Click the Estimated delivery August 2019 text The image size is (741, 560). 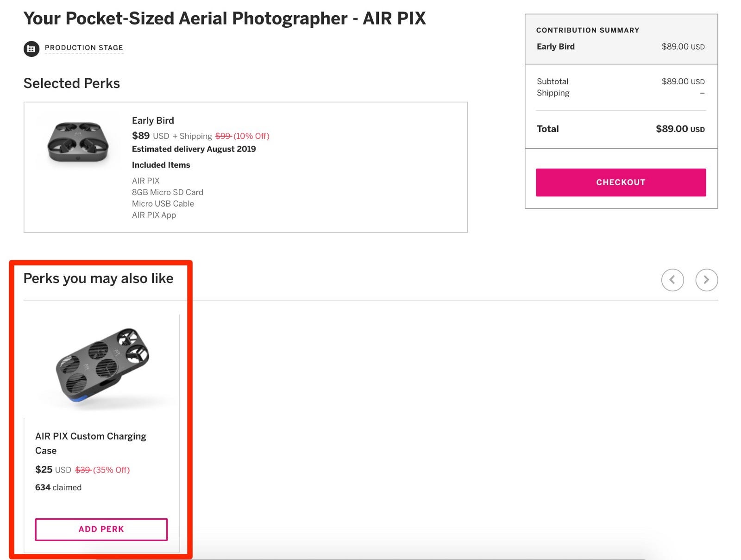(194, 149)
